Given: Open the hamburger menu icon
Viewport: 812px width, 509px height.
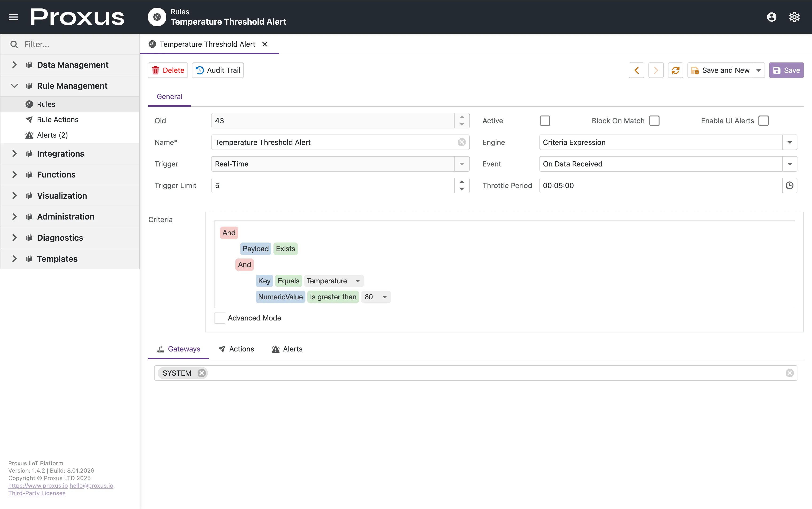Looking at the screenshot, I should click(13, 17).
